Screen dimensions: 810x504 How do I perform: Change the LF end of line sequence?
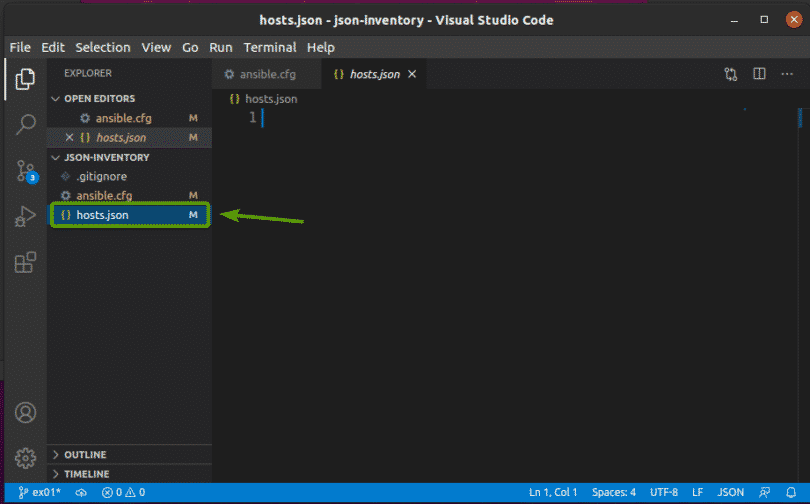[x=697, y=492]
